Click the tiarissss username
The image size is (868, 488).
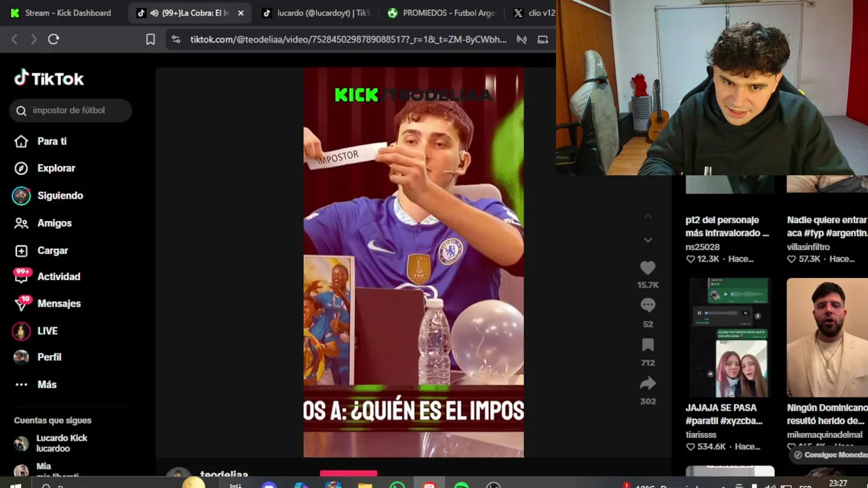coord(701,434)
